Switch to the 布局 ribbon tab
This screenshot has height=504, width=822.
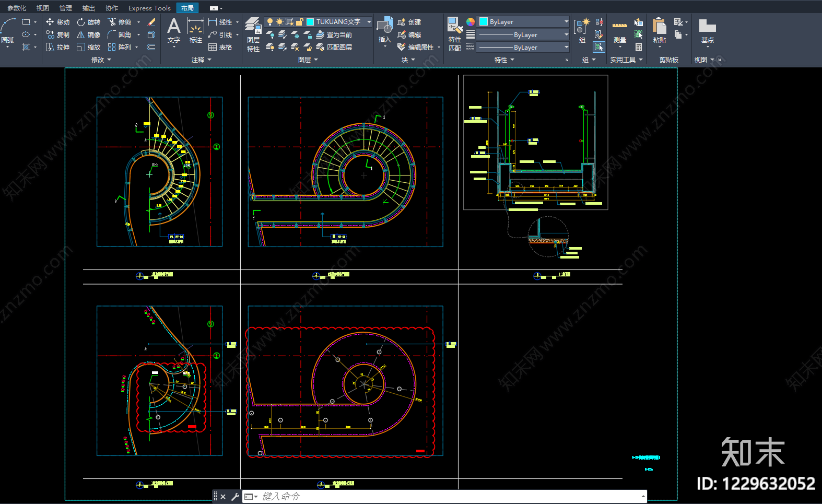tap(187, 8)
